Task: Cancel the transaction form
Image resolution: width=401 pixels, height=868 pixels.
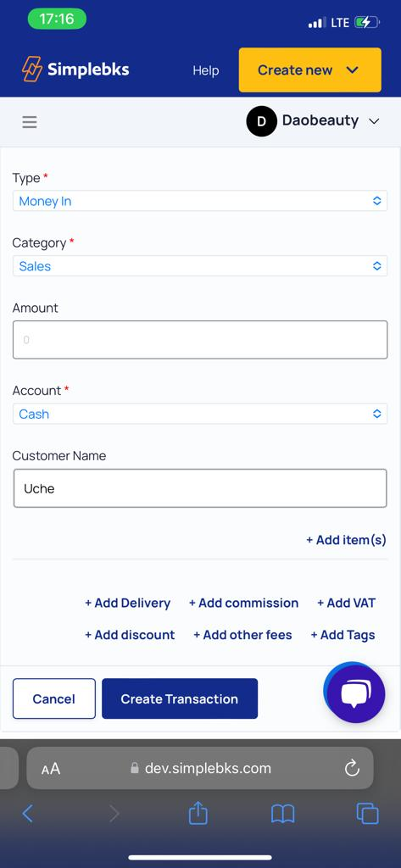Action: [54, 698]
